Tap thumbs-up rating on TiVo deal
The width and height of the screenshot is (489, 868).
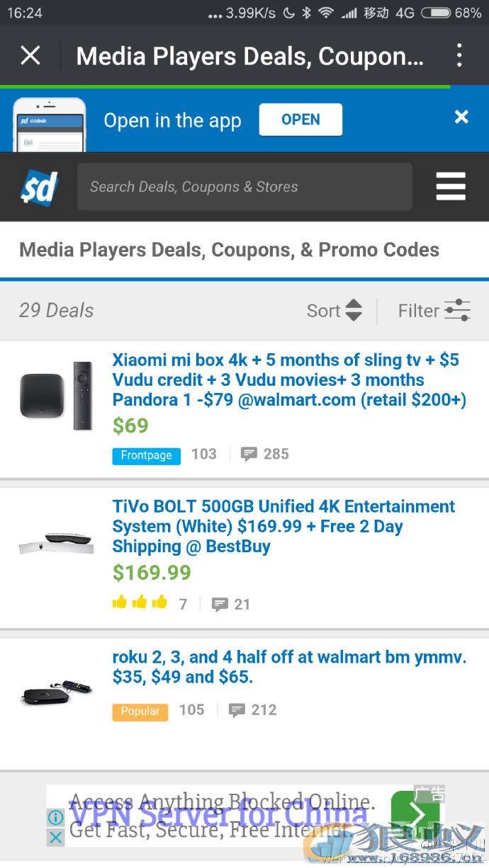tap(140, 603)
